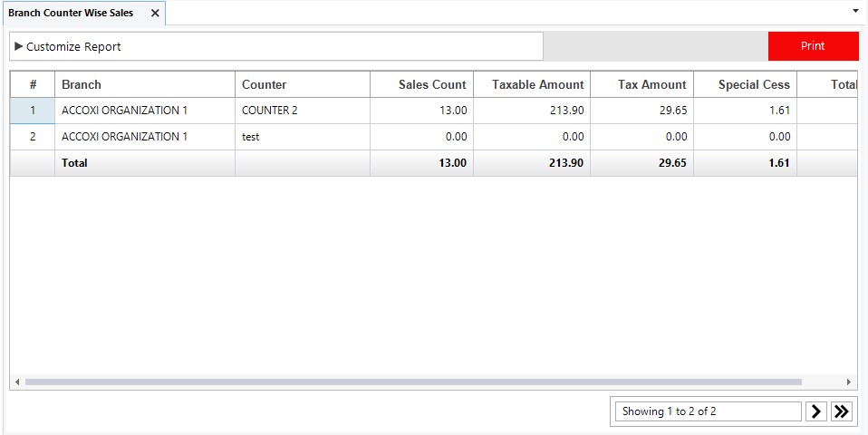This screenshot has width=868, height=435.
Task: Click Tax Amount 29.65 in the COUNTER 2 row
Action: click(x=642, y=111)
